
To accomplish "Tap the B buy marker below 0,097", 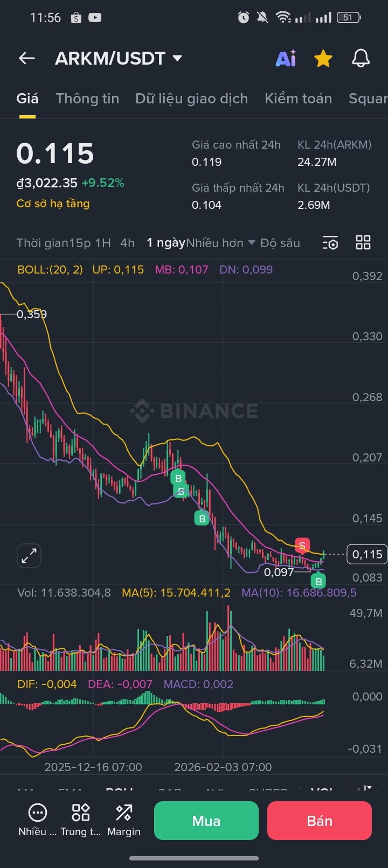I will 318,582.
